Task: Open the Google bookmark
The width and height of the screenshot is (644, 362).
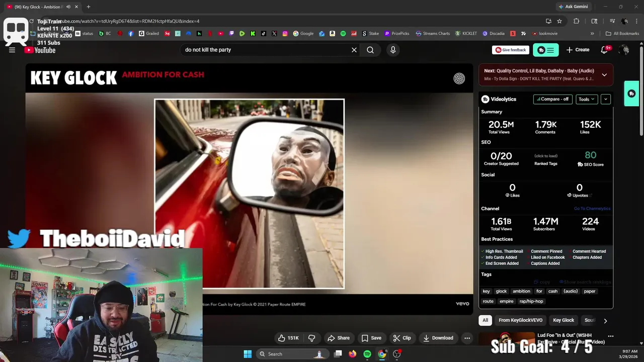Action: click(303, 34)
